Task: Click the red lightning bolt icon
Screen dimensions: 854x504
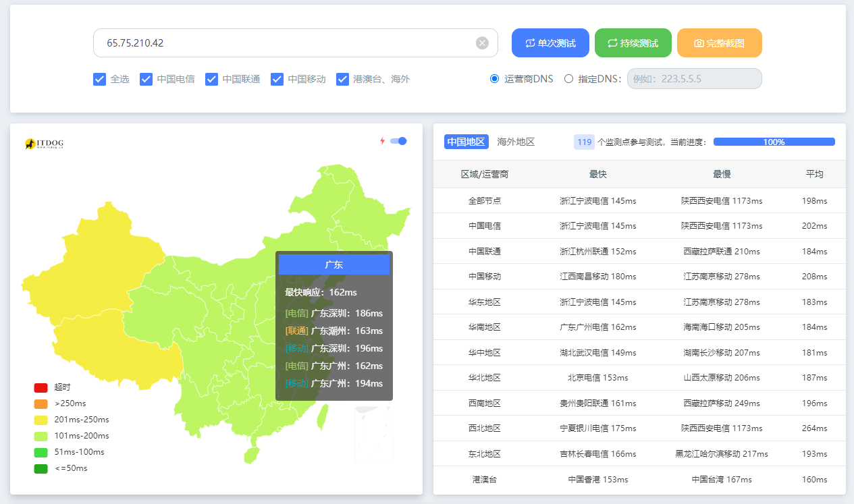Action: (x=382, y=141)
